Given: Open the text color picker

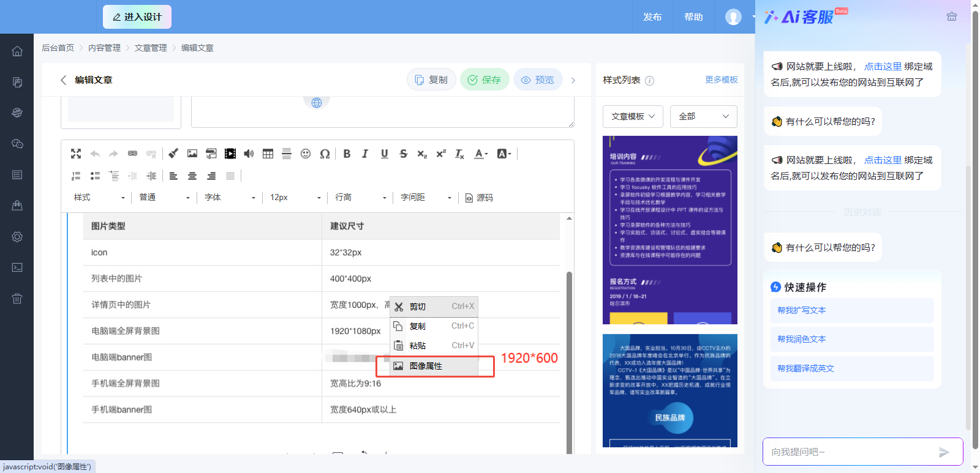Looking at the screenshot, I should [x=481, y=154].
